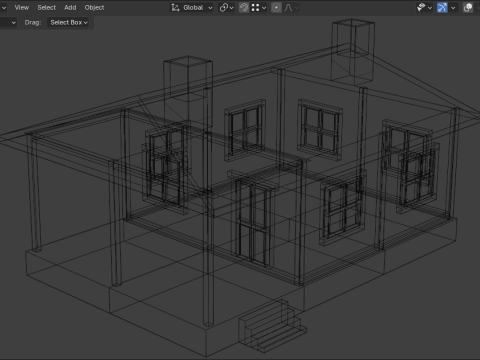Toggle the Show Gizmo blue button

442,7
